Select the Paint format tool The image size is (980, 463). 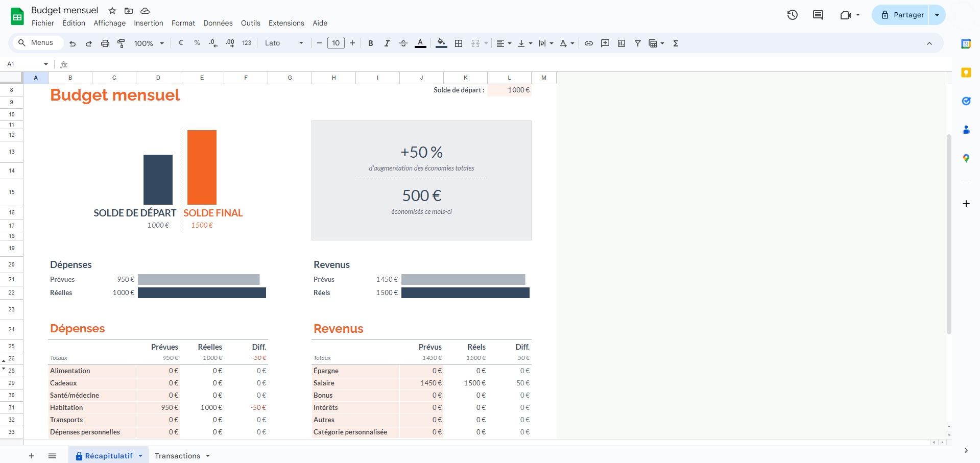tap(121, 43)
